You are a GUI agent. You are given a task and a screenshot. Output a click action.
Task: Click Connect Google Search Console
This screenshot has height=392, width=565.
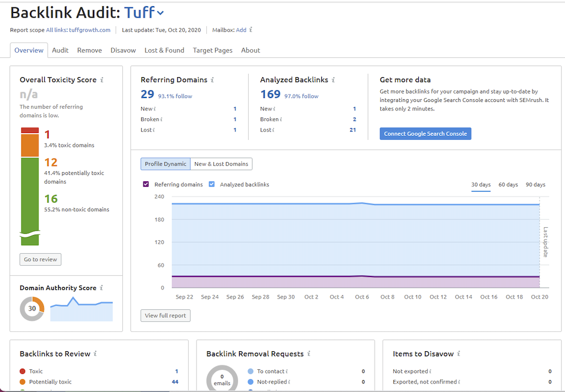(425, 134)
